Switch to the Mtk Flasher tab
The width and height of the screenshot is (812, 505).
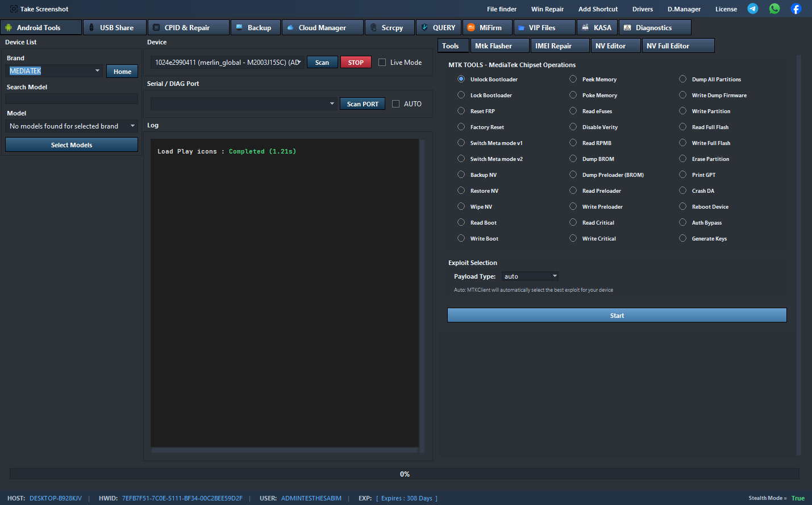[499, 45]
